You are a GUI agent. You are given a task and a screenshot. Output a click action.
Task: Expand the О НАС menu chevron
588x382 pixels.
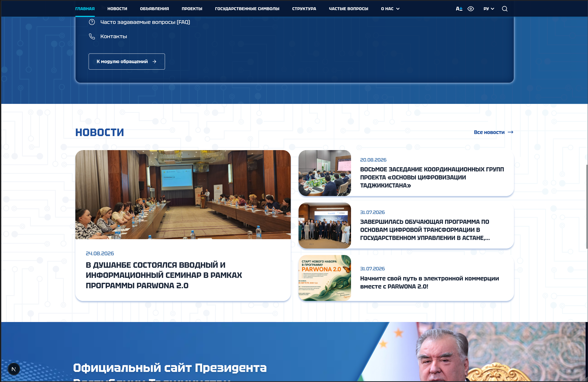point(398,9)
